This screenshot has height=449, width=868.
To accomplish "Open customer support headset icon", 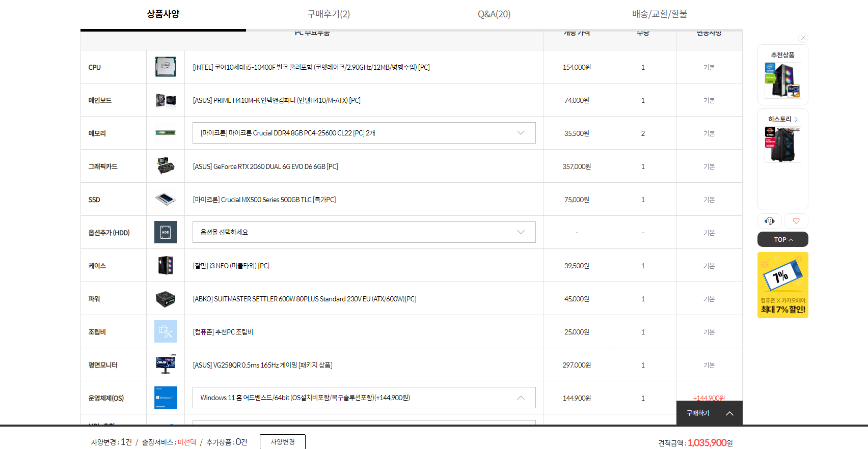I will click(x=770, y=221).
